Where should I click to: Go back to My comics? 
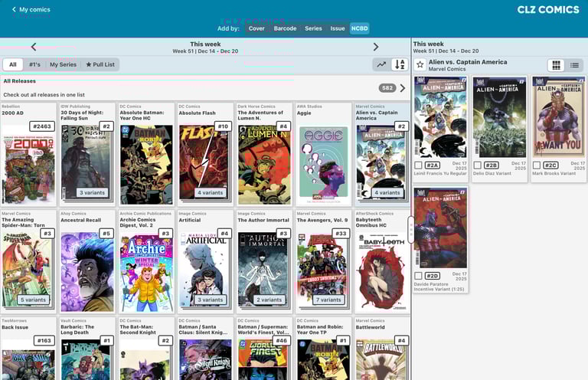point(31,9)
